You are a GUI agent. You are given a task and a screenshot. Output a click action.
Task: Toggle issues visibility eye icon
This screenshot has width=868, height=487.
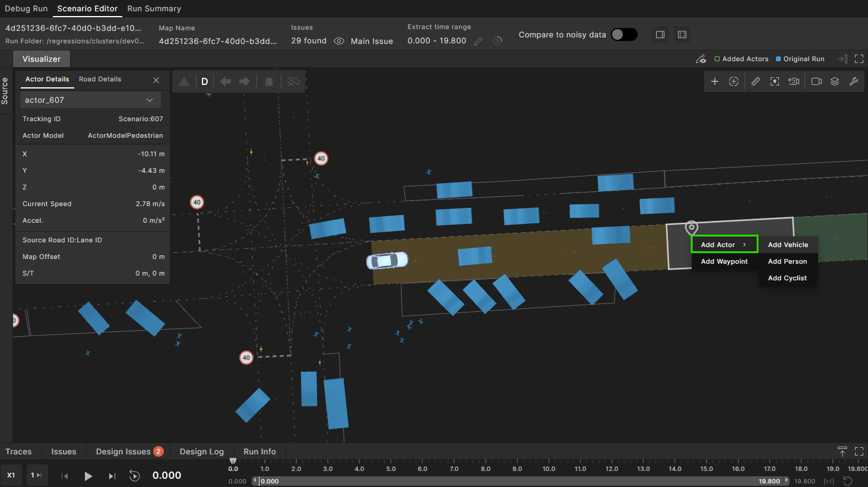tap(339, 41)
